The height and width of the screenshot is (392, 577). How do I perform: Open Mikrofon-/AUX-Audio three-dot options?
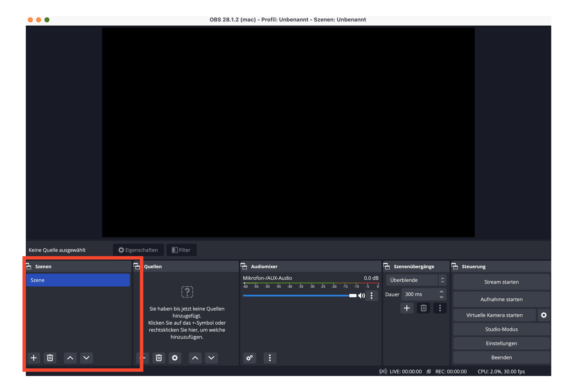(371, 295)
